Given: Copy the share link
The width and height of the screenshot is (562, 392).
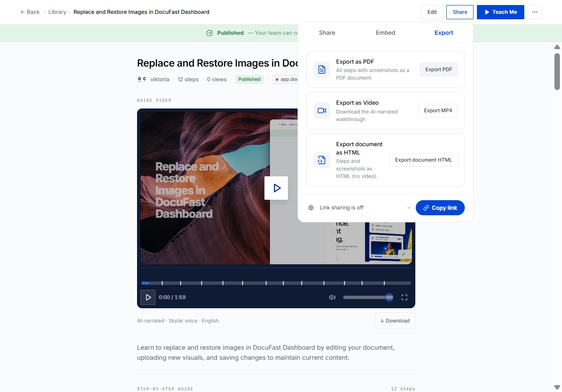Looking at the screenshot, I should coord(440,208).
